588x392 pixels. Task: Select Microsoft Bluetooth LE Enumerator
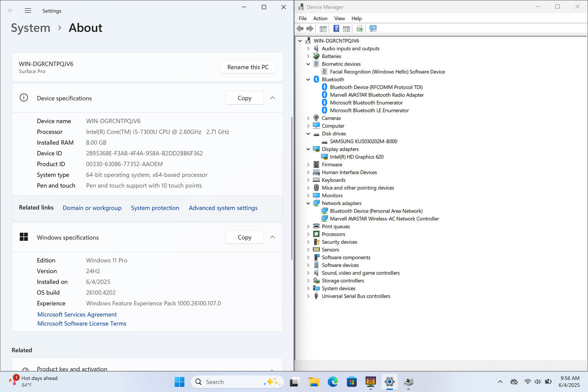369,110
